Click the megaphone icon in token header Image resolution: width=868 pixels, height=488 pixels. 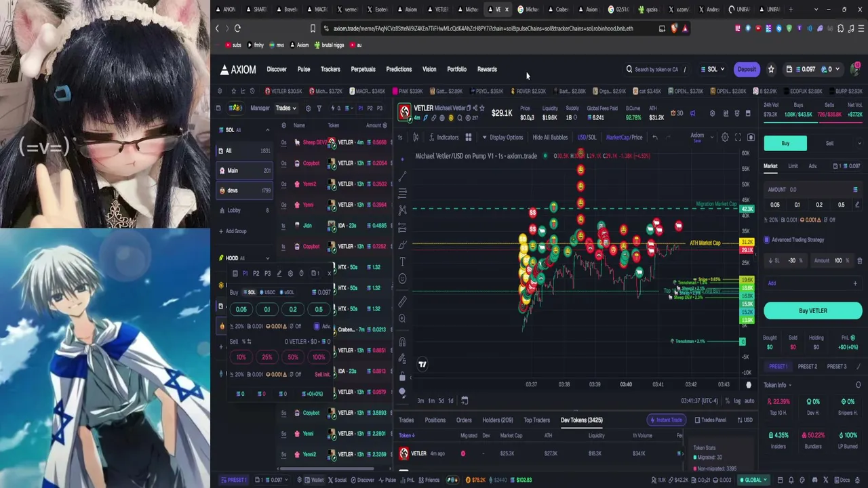(x=692, y=113)
